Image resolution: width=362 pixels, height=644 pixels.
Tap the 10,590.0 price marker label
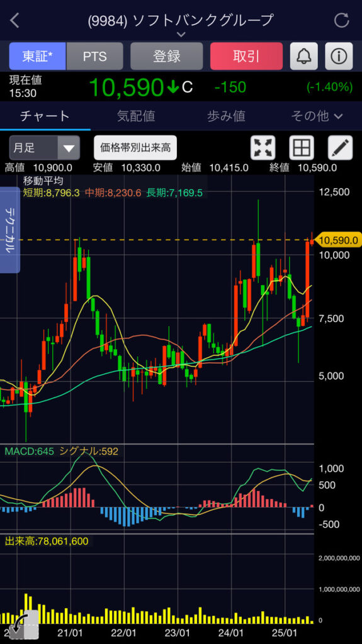pos(339,240)
